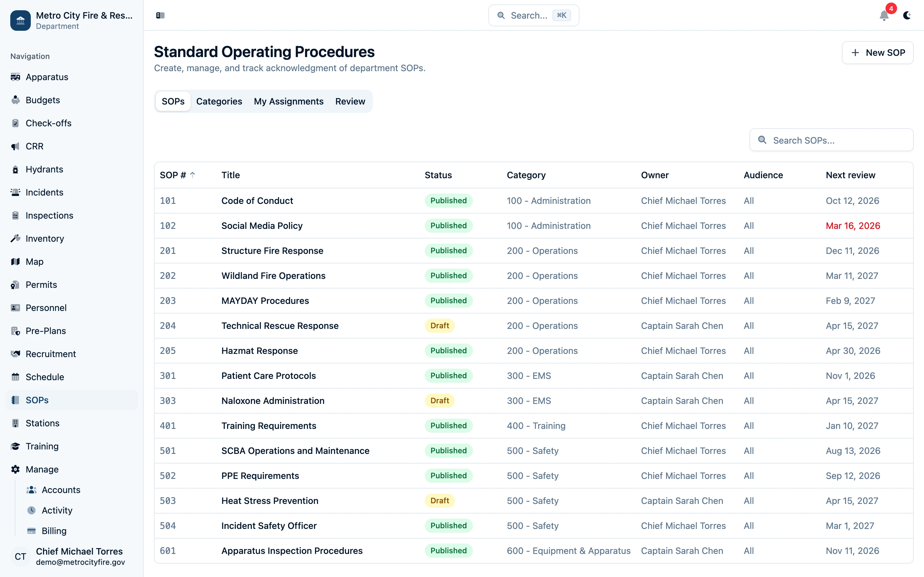
Task: Collapse the Manage section in the sidebar
Action: 42,469
